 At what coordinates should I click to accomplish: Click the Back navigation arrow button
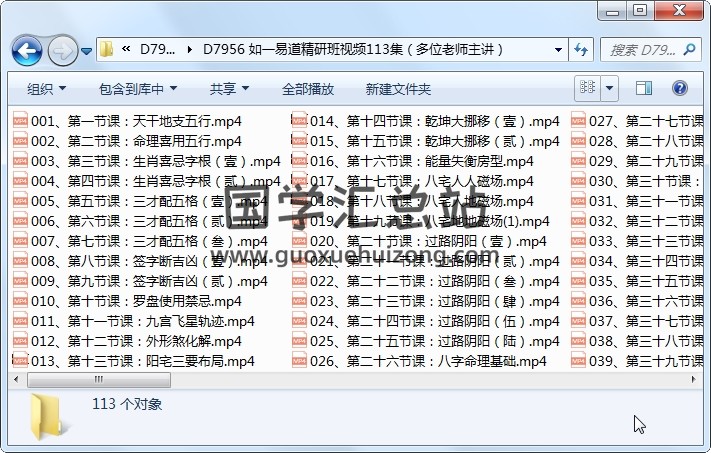click(26, 49)
